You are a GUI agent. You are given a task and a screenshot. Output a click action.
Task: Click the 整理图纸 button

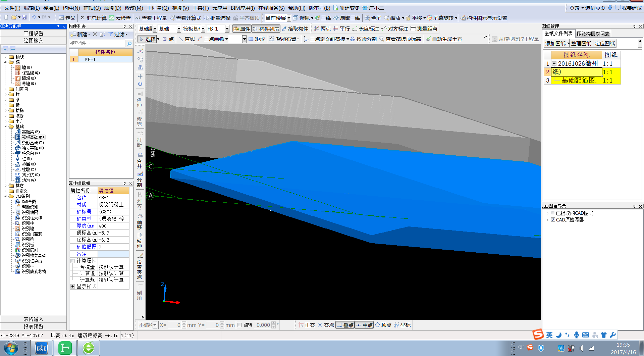click(x=581, y=43)
